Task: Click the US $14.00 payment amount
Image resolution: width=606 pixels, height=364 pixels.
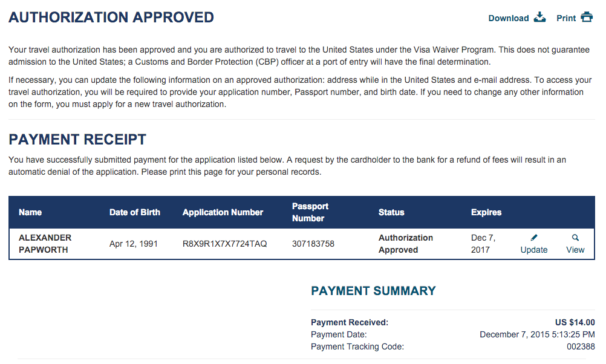Action: pyautogui.click(x=575, y=322)
